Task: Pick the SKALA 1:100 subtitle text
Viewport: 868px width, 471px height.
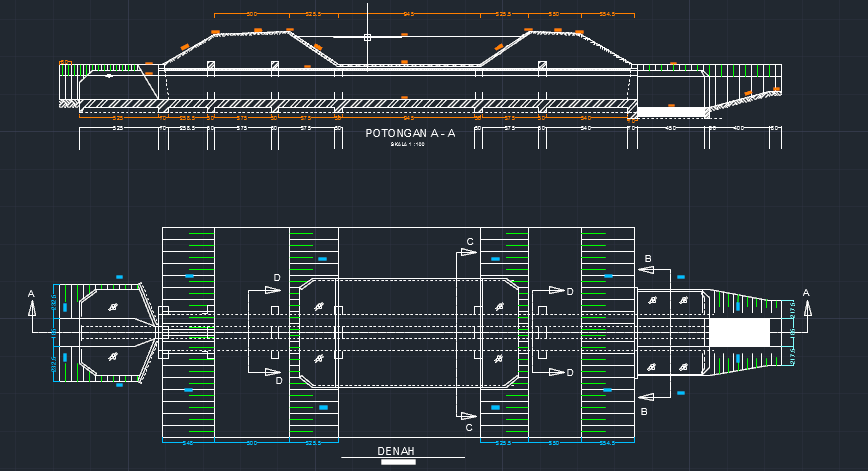Action: click(x=407, y=144)
